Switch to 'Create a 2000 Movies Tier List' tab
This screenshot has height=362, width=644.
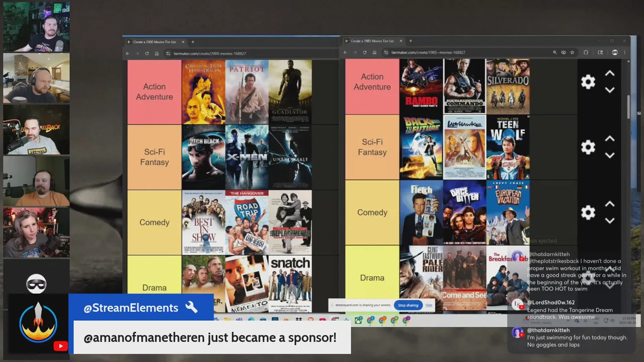[x=155, y=42]
